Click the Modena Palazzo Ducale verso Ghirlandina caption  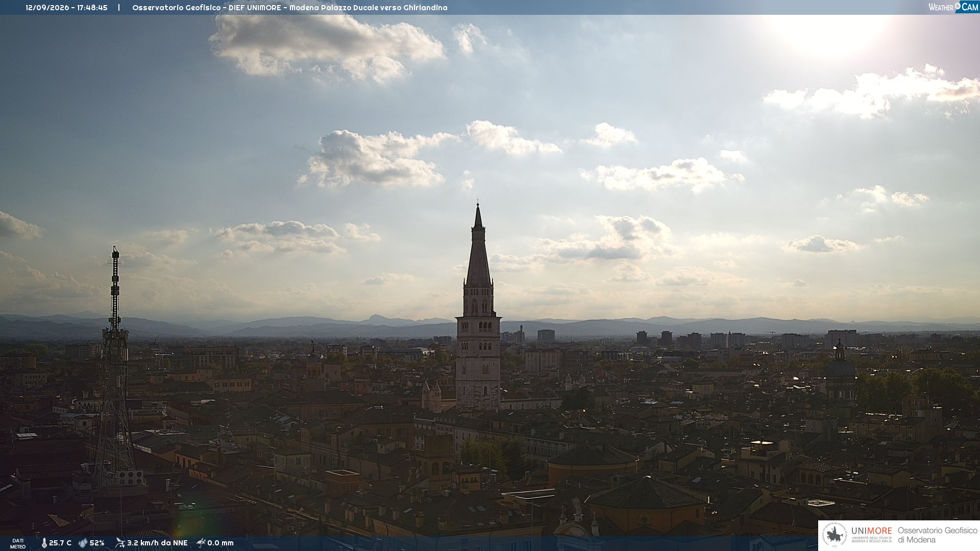tap(368, 8)
